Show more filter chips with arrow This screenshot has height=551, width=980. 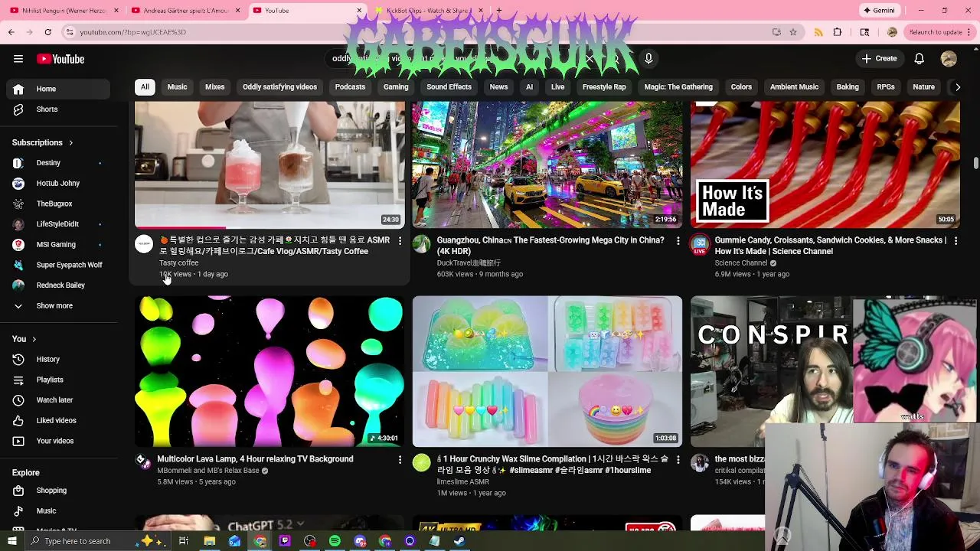click(x=957, y=87)
